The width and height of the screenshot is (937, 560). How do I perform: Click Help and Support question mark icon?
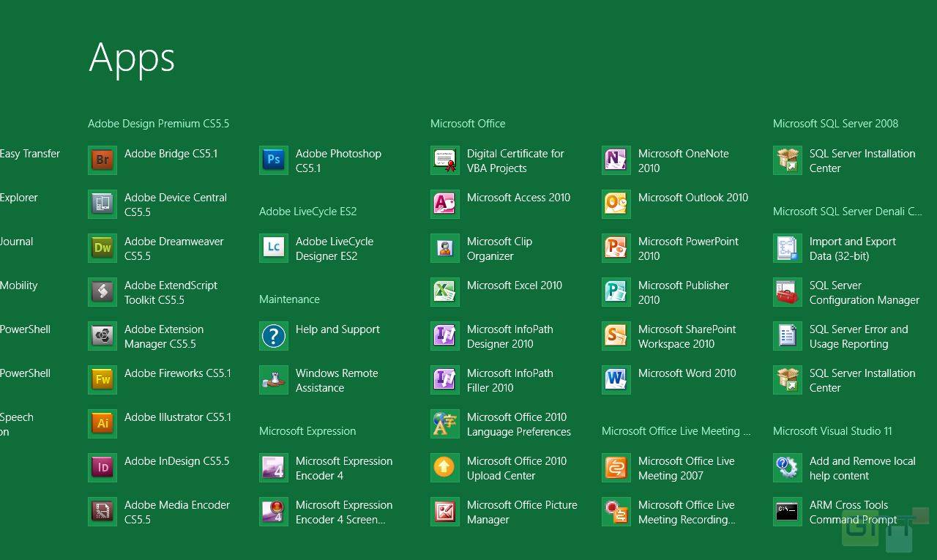(x=274, y=336)
